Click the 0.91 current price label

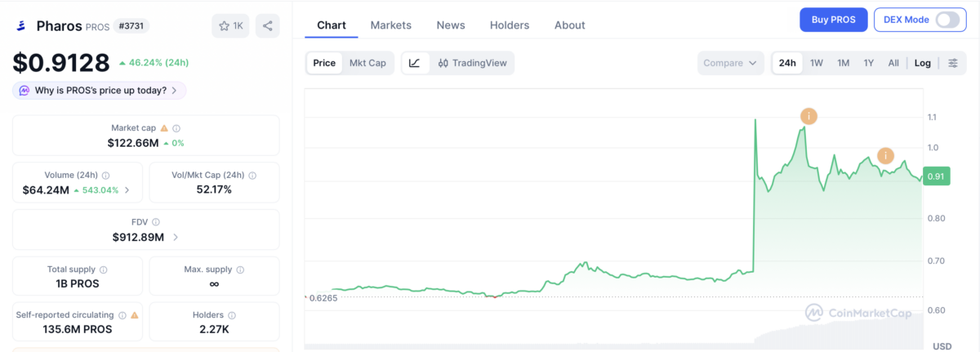pos(936,176)
